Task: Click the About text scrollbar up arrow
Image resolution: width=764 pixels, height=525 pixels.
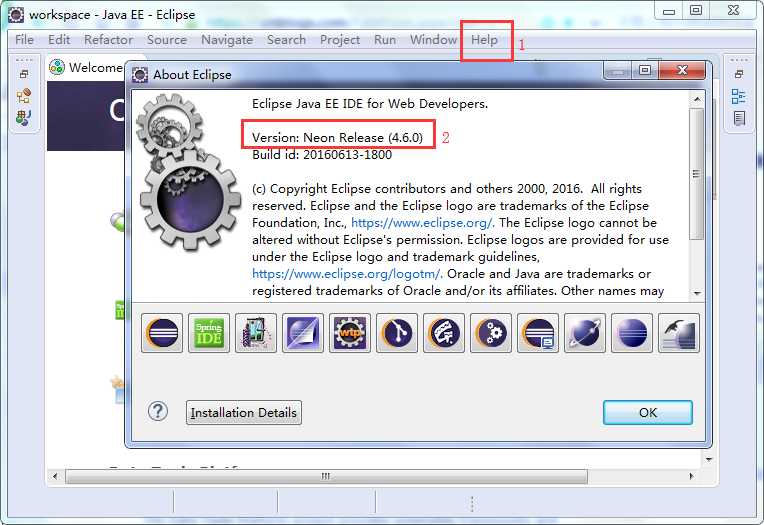Action: pos(697,99)
